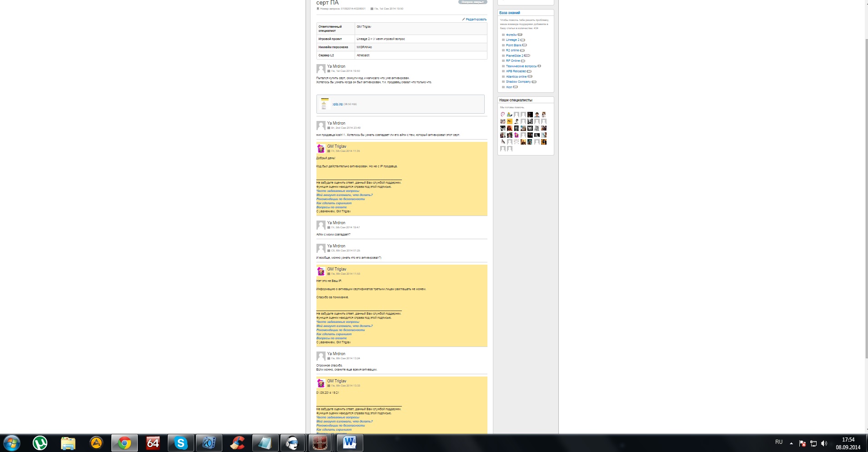This screenshot has height=452, width=868.
Task: Click the folder icon beside Point Blank
Action: tap(503, 45)
